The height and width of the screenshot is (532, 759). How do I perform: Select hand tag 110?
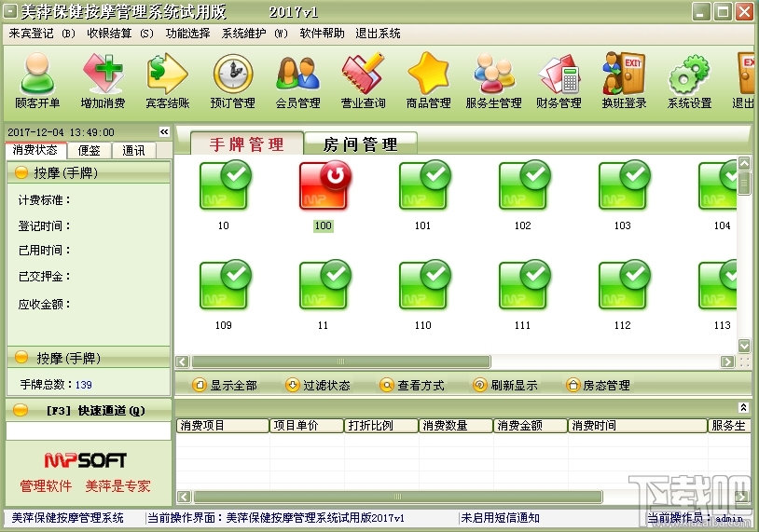point(424,285)
